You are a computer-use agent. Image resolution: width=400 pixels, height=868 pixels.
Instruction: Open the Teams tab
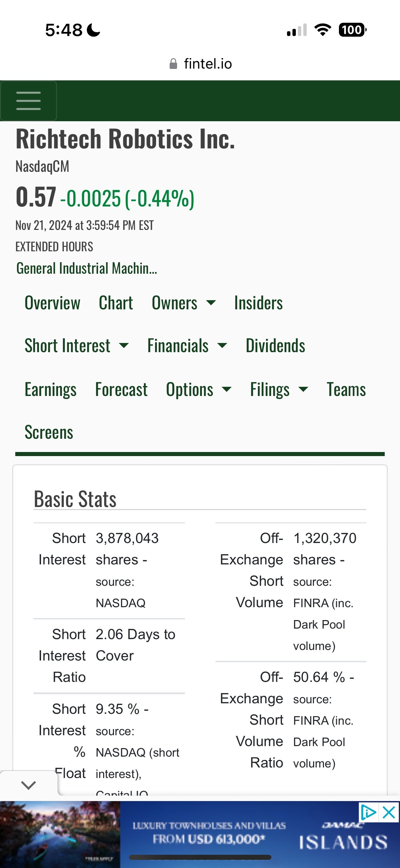coord(346,390)
